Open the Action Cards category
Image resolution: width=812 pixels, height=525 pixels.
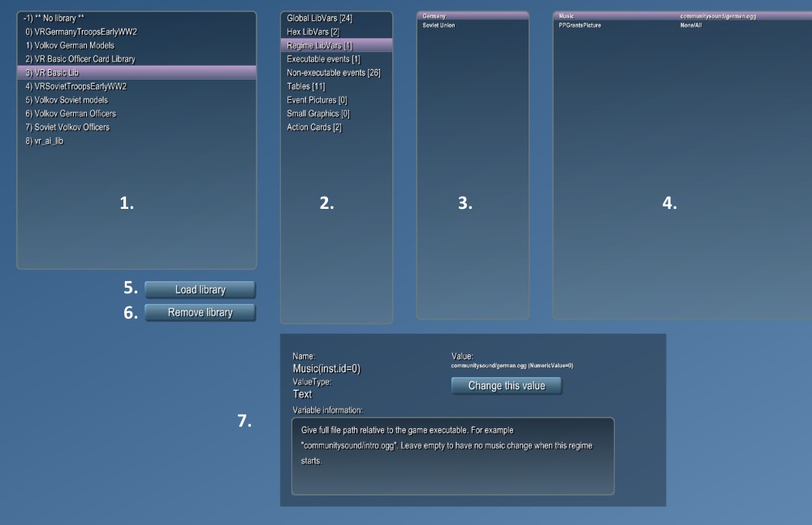[x=313, y=128]
